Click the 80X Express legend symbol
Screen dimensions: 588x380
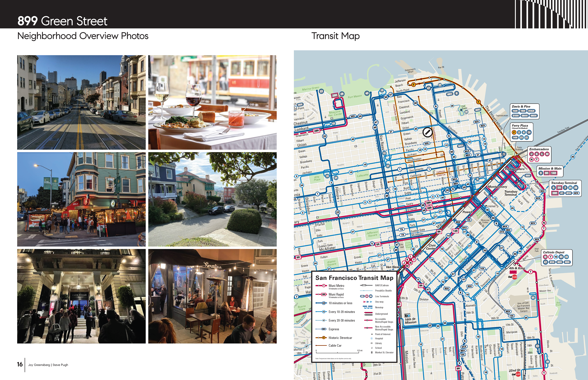323,329
